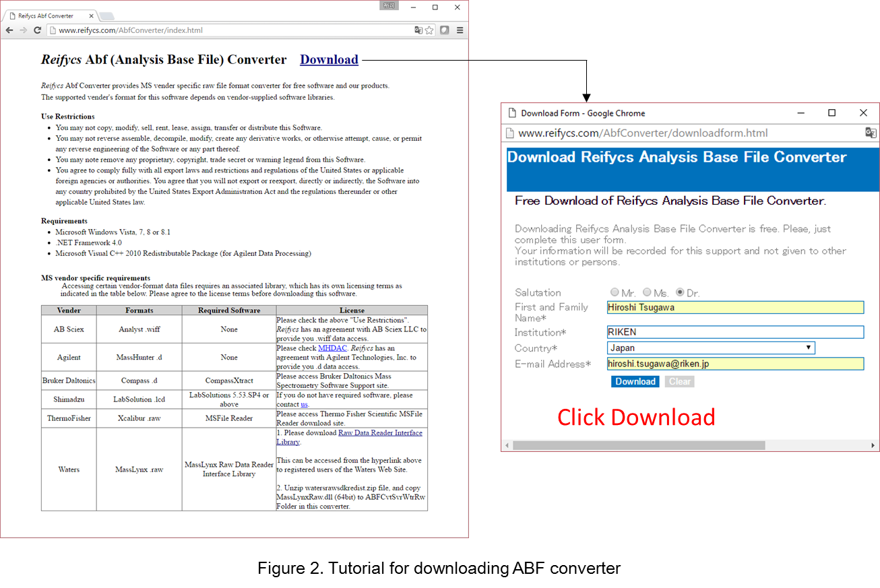
Task: Click the 'Shimadzu' vendor cell
Action: point(69,399)
